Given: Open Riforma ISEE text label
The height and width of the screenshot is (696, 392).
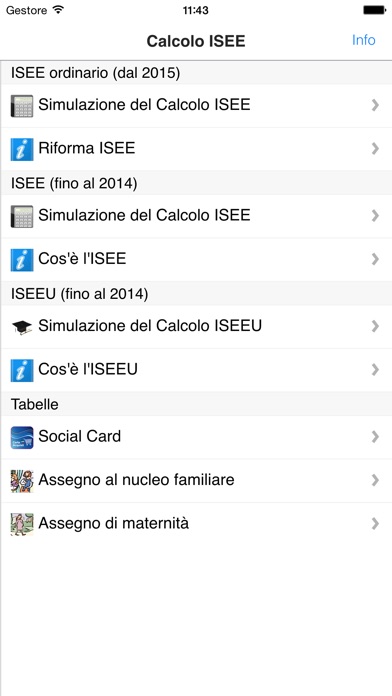Looking at the screenshot, I should 87,148.
